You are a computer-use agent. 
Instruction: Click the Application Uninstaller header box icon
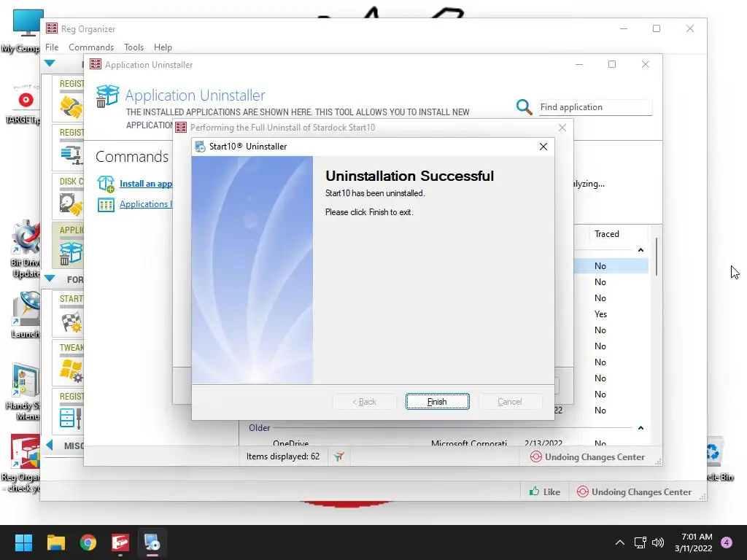tap(107, 96)
